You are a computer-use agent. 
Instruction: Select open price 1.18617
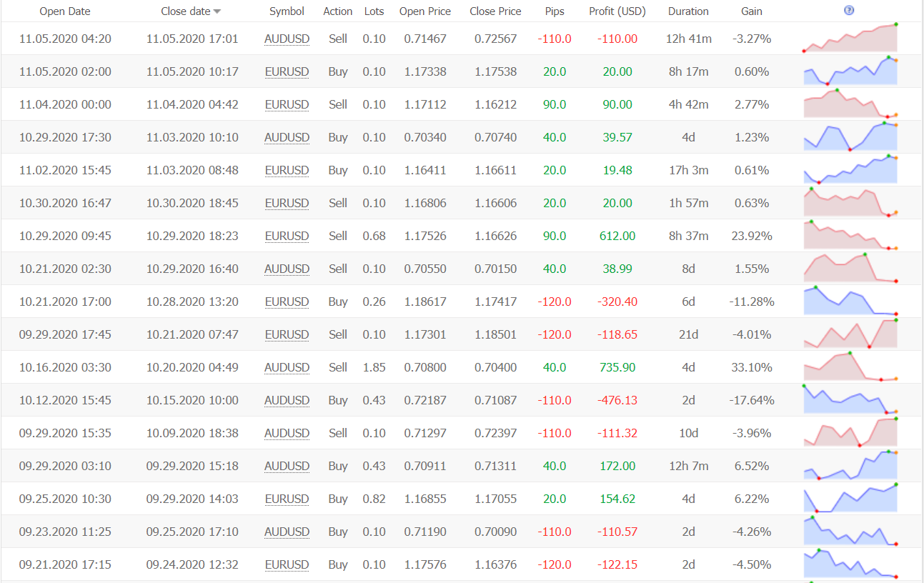tap(425, 302)
